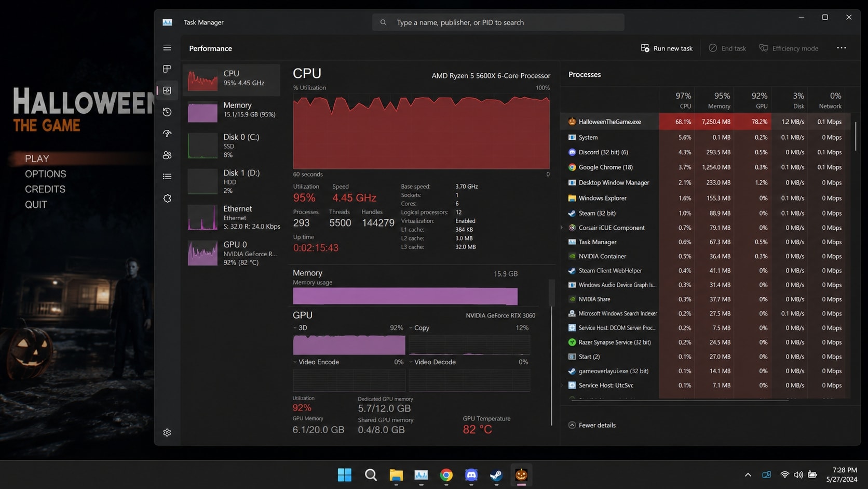Click the Efficiency mode button
Image resolution: width=868 pixels, height=489 pixels.
(789, 48)
